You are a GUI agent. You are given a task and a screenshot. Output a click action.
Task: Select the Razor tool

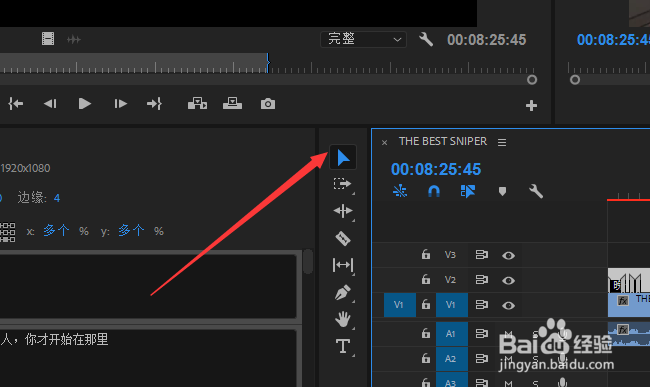click(343, 239)
